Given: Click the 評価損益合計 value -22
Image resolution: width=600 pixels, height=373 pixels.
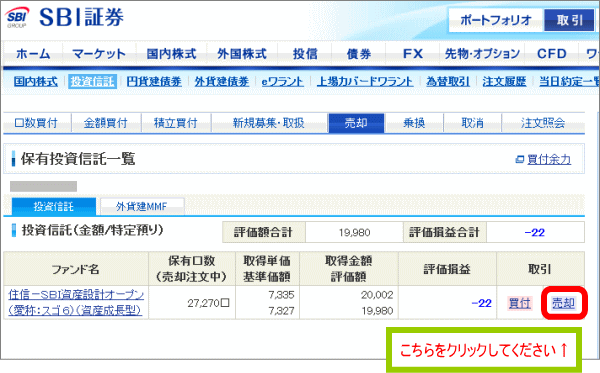Looking at the screenshot, I should tap(535, 232).
